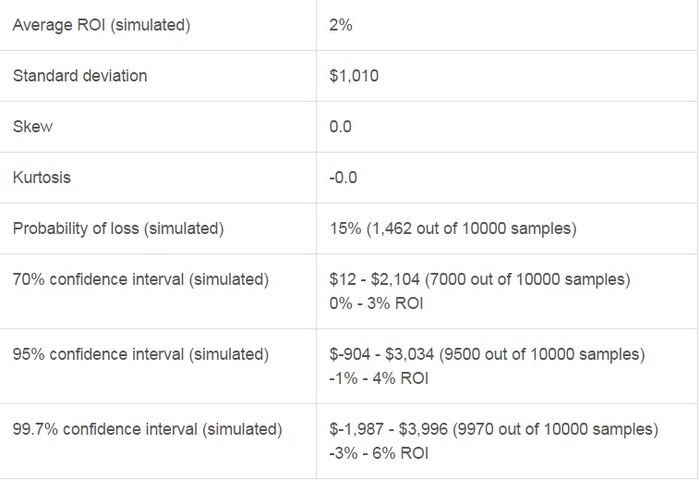Screen dimensions: 700x481
Task: Click the 2% average ROI value
Action: (340, 25)
